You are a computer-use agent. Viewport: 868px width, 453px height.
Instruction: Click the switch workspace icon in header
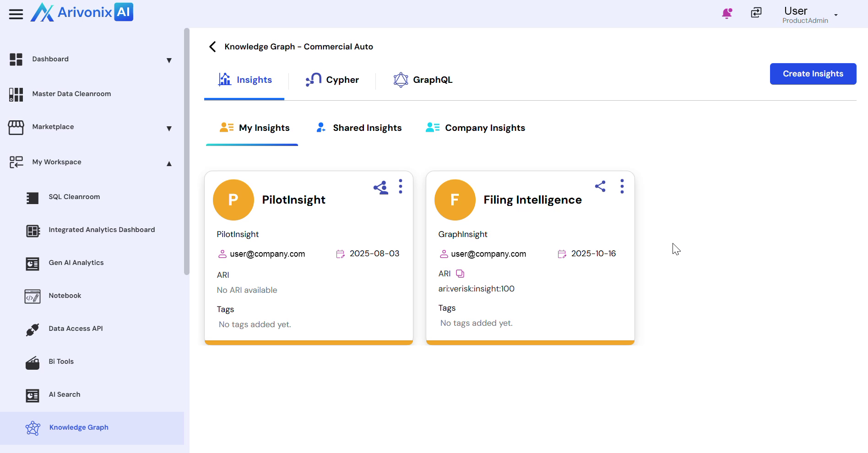pyautogui.click(x=756, y=13)
